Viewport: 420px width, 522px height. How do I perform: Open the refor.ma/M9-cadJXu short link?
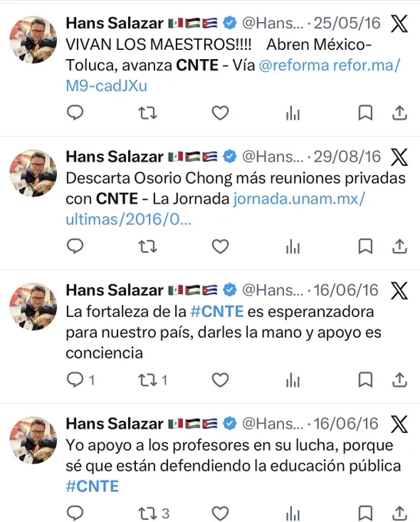[233, 76]
